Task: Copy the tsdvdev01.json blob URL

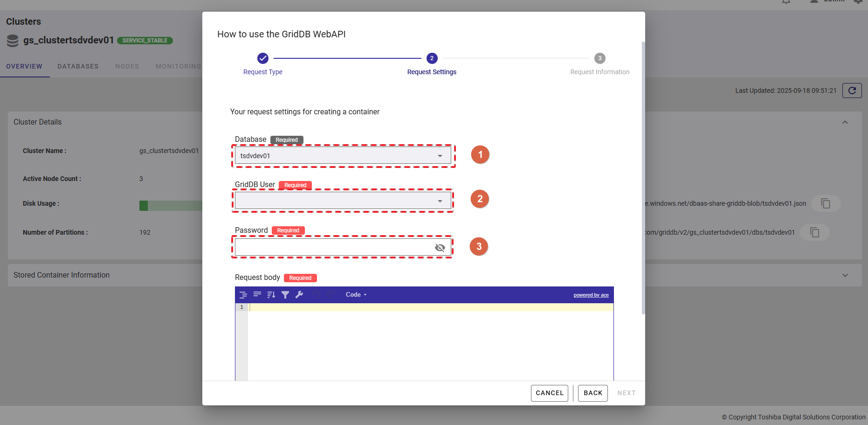Action: pyautogui.click(x=826, y=203)
